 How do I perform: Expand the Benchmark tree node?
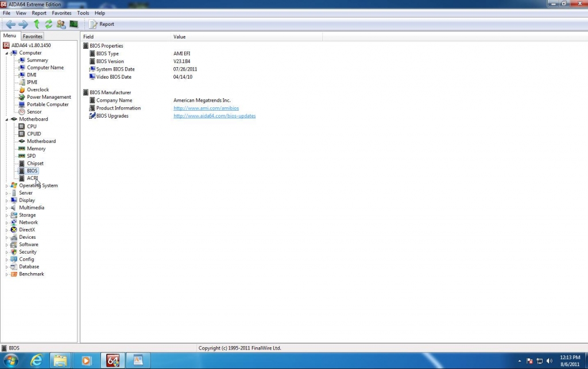[x=7, y=274]
